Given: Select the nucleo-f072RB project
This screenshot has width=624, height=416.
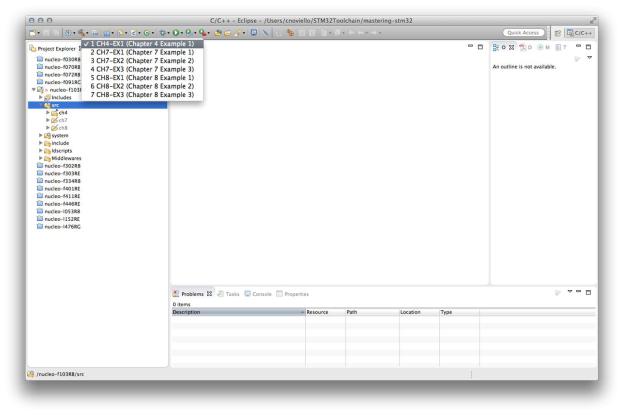Looking at the screenshot, I should (58, 74).
